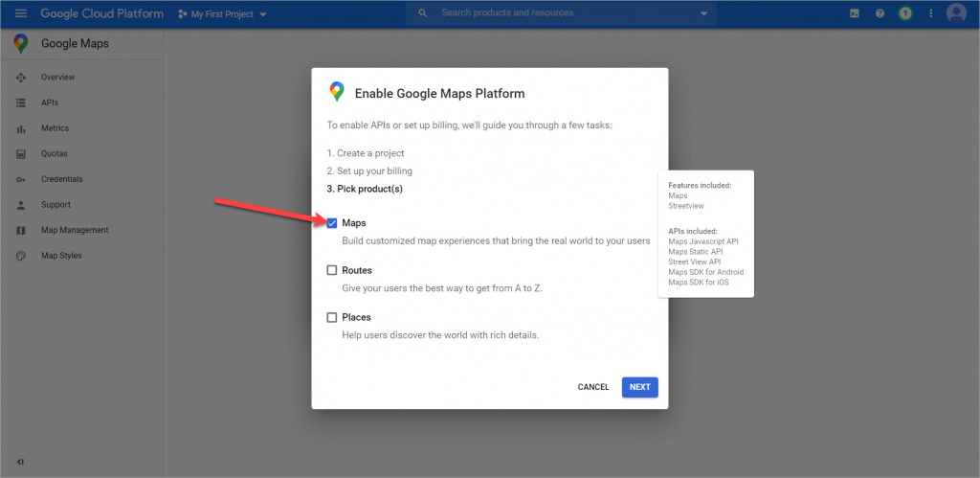Open the hamburger navigation menu
The height and width of the screenshot is (478, 980).
[x=21, y=13]
